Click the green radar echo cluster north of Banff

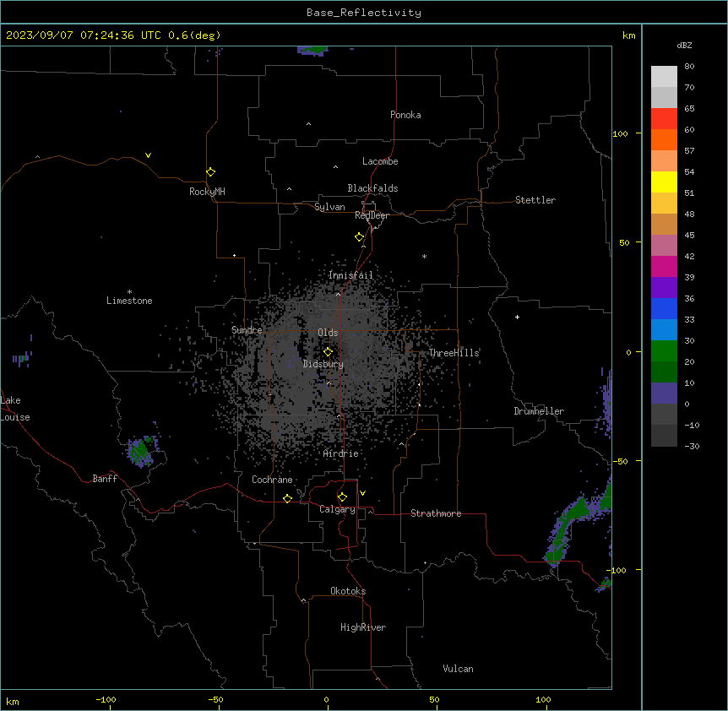point(141,451)
